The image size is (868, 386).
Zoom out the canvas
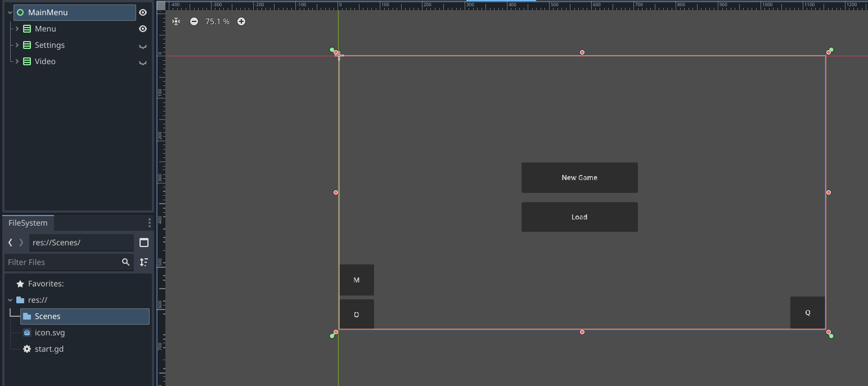pyautogui.click(x=194, y=21)
